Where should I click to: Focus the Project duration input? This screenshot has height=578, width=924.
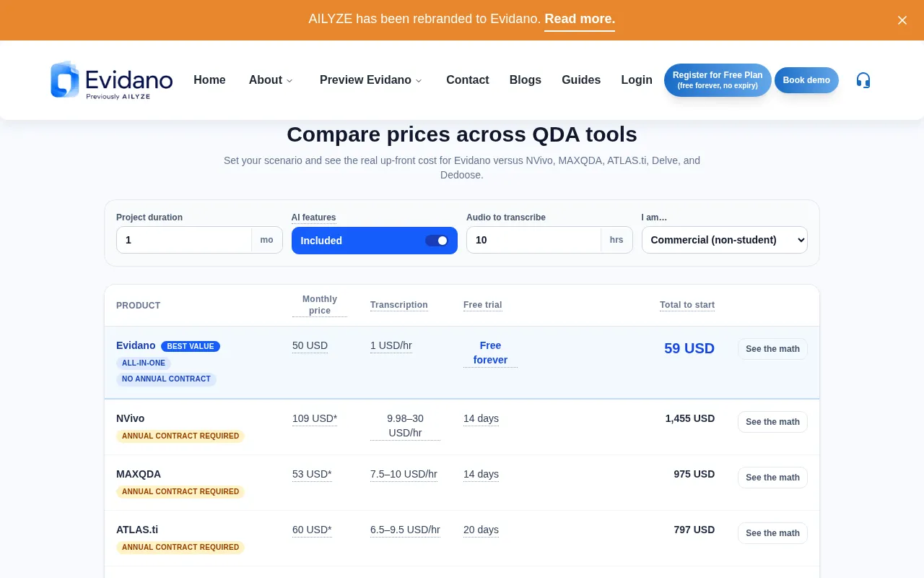coord(184,240)
